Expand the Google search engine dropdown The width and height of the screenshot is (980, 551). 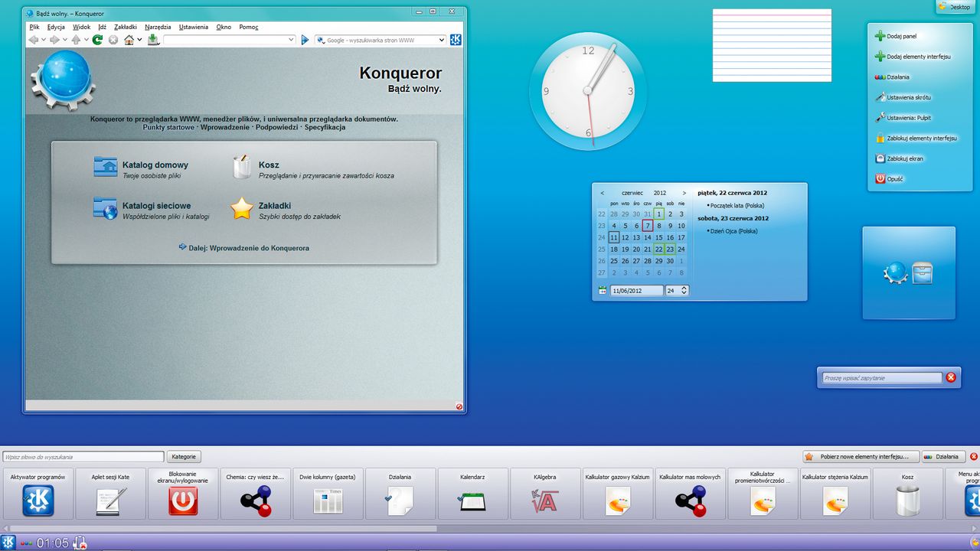click(x=442, y=40)
